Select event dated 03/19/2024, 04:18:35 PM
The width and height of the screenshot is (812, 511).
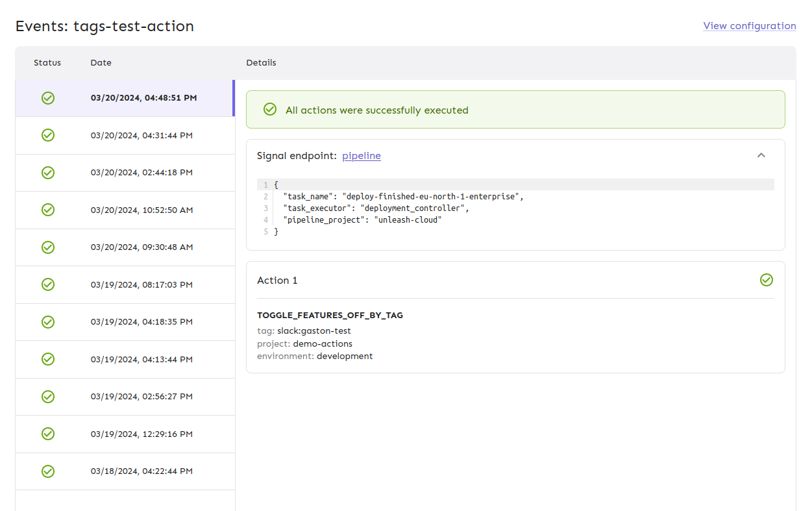[x=141, y=322]
